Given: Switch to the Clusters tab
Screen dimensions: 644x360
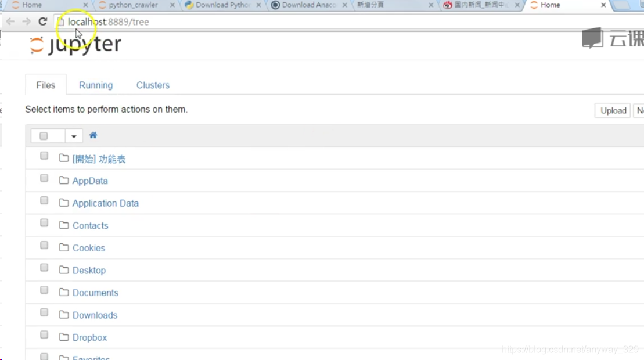Looking at the screenshot, I should [x=153, y=85].
